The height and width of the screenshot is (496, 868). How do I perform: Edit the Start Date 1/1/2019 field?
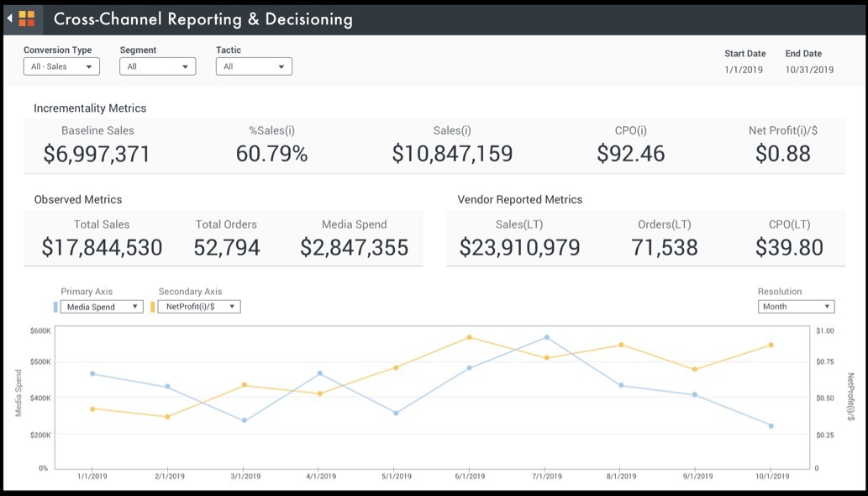744,70
